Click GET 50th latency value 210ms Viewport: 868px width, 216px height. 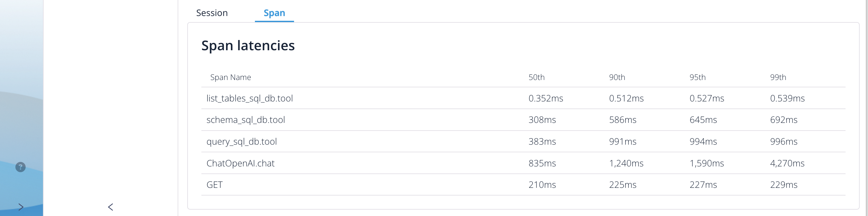tap(542, 185)
